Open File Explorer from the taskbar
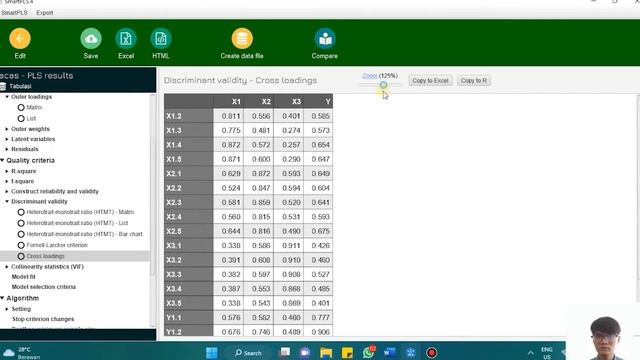Image resolution: width=640 pixels, height=360 pixels. click(x=326, y=352)
